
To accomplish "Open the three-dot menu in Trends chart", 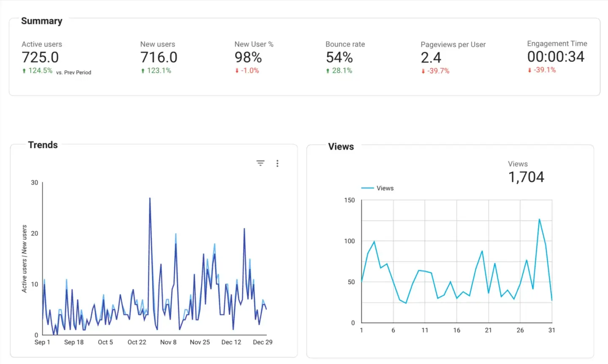I will pos(277,163).
